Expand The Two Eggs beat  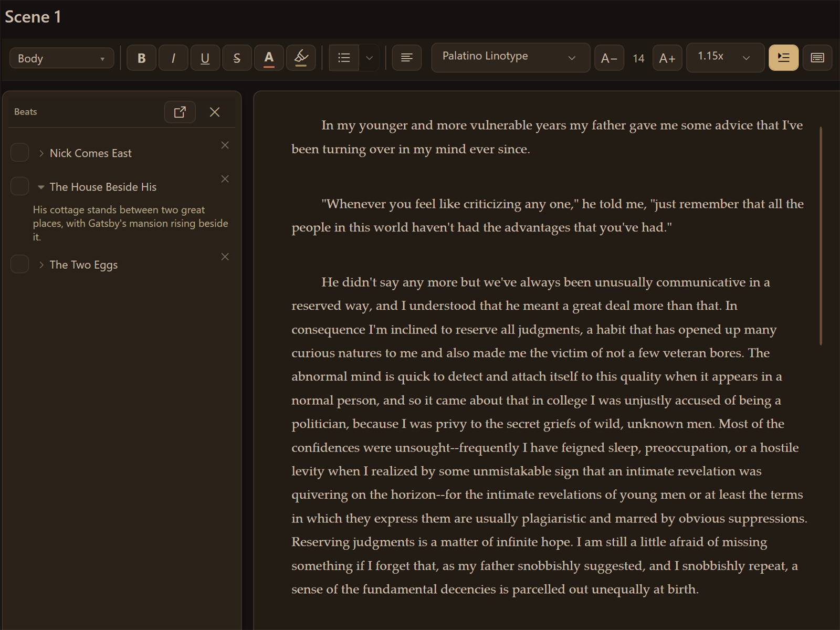(41, 265)
